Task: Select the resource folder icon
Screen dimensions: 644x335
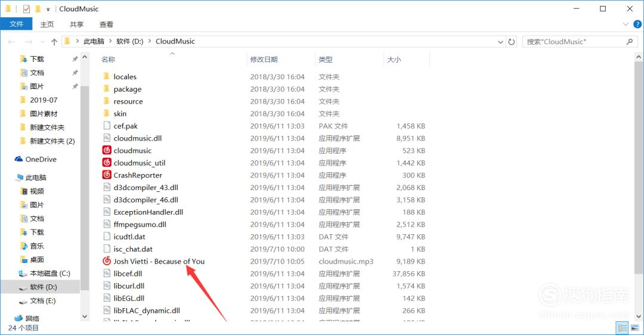Action: pyautogui.click(x=106, y=101)
